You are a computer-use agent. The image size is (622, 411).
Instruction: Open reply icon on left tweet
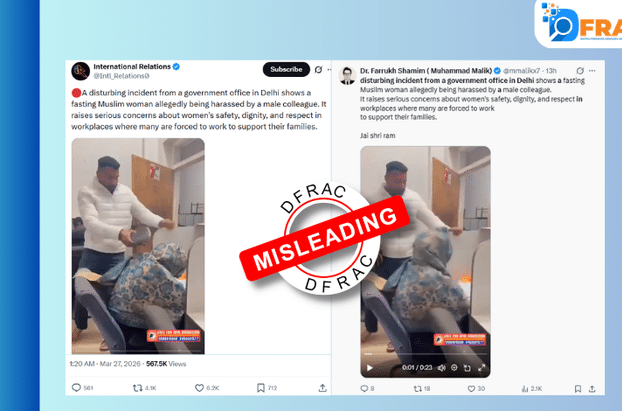(x=76, y=388)
